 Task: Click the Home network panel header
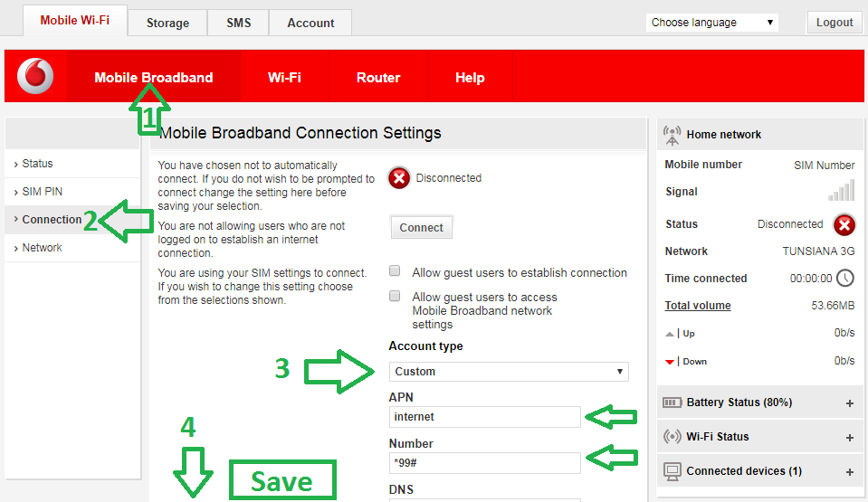[760, 135]
